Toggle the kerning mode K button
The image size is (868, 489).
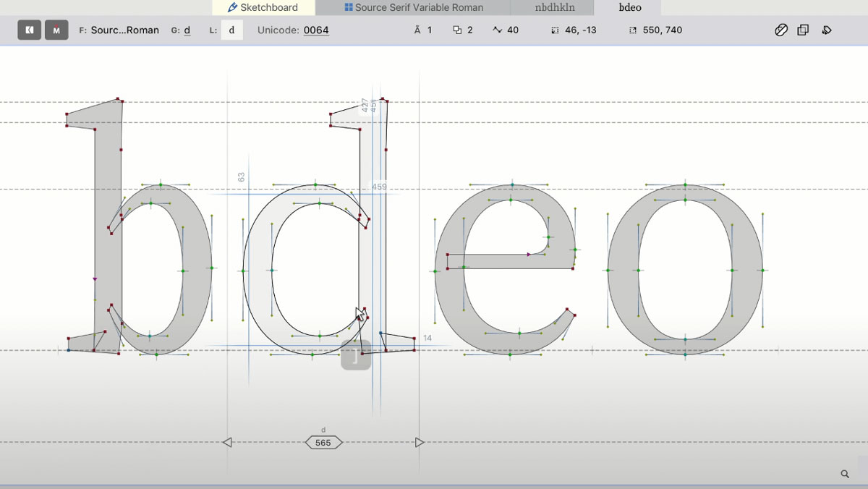(x=29, y=30)
